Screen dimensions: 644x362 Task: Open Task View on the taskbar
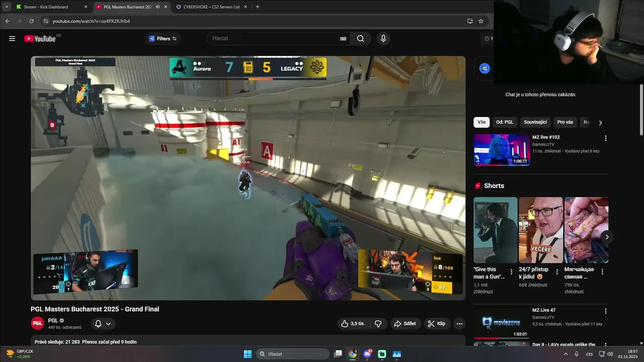click(338, 354)
